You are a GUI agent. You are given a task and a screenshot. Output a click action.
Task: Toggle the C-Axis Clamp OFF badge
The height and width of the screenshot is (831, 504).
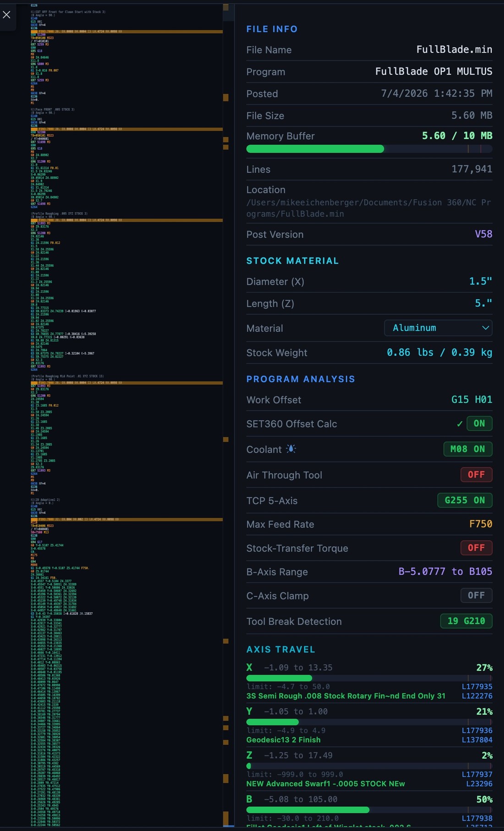point(477,595)
